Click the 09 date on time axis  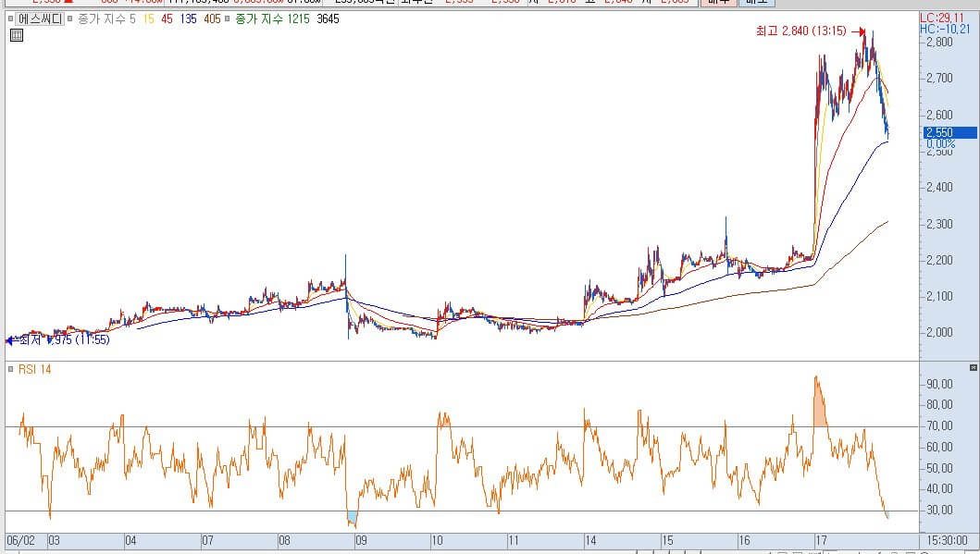pos(361,540)
